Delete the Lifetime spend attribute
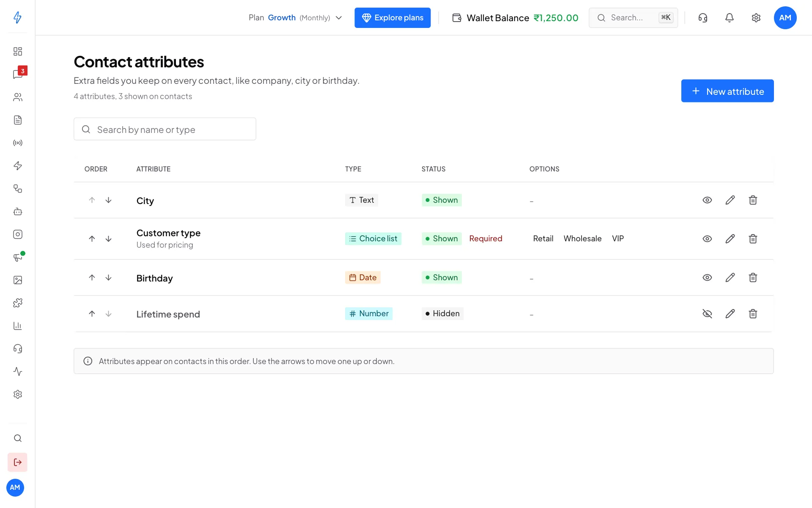Viewport: 812px width, 508px height. pyautogui.click(x=753, y=314)
